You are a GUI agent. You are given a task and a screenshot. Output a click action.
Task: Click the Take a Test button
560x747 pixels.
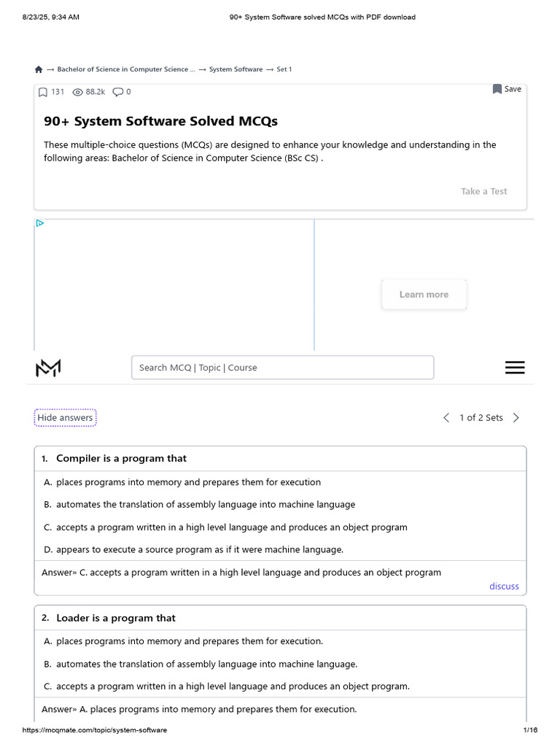[483, 191]
